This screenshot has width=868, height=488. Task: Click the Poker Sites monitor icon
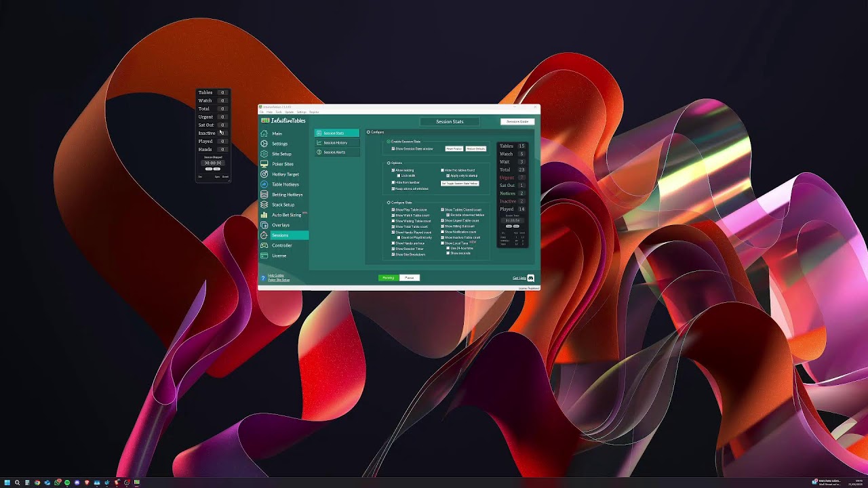click(x=264, y=164)
